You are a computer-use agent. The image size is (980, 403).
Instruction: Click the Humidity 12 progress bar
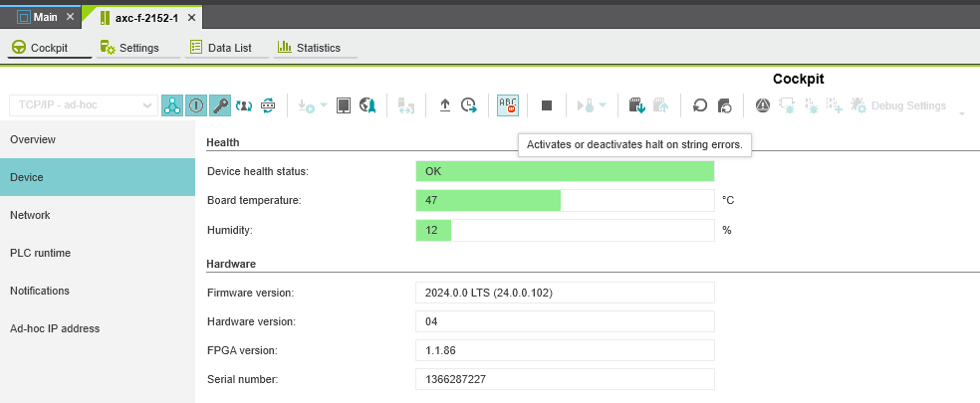click(x=565, y=230)
